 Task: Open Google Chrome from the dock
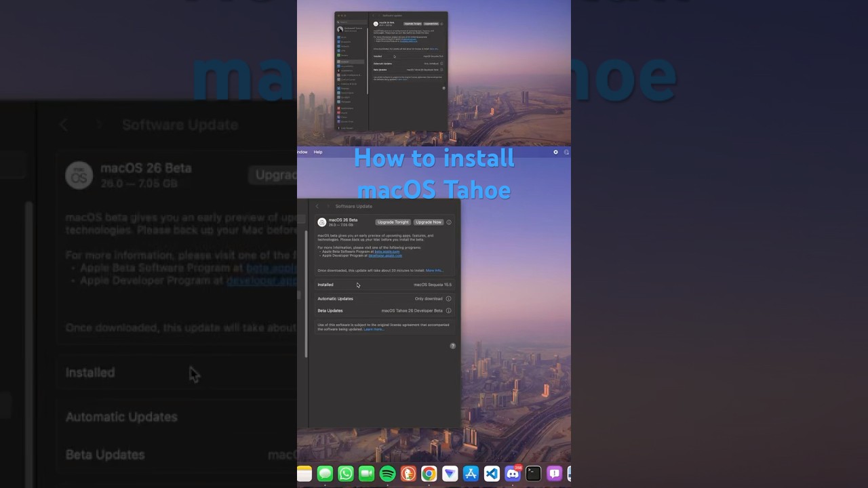pyautogui.click(x=429, y=474)
